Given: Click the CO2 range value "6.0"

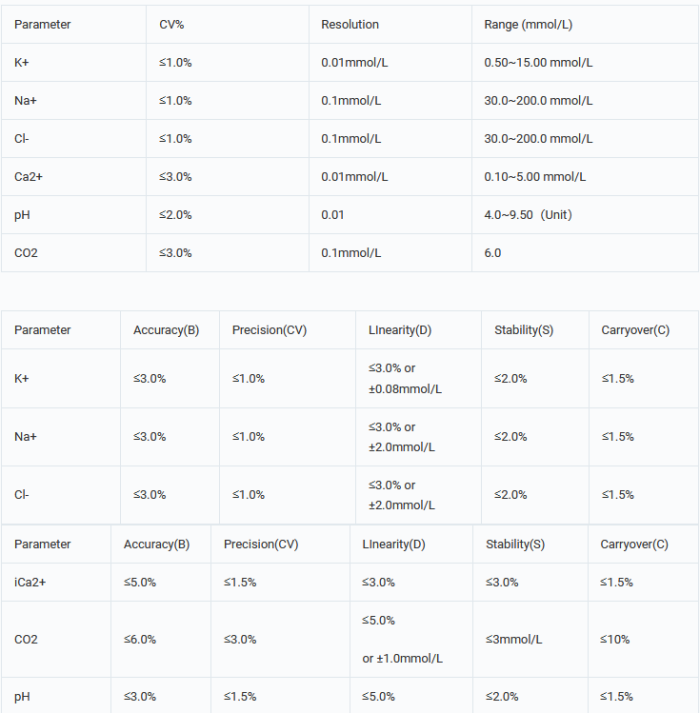Looking at the screenshot, I should (x=493, y=253).
